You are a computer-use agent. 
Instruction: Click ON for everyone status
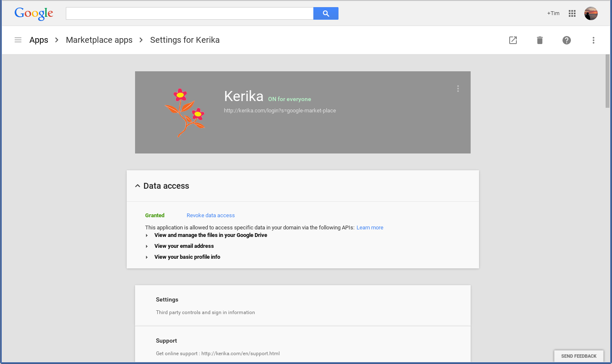[x=289, y=99]
